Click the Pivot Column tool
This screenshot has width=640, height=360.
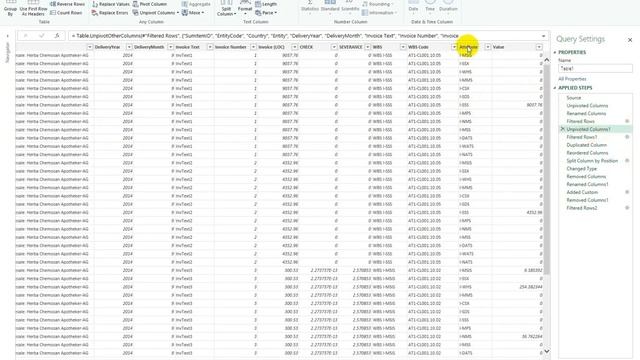(149, 4)
